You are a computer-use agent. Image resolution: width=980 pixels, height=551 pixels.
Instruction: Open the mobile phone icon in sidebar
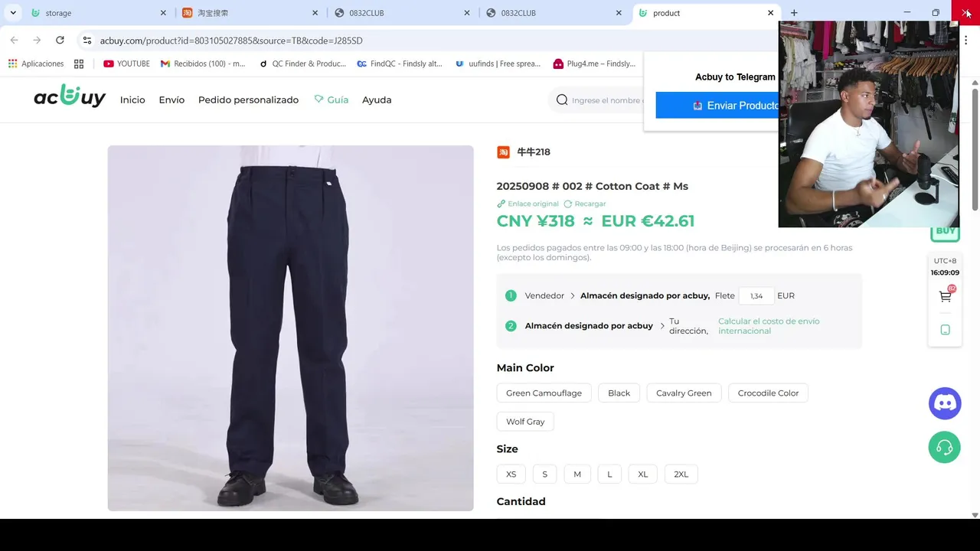[945, 330]
